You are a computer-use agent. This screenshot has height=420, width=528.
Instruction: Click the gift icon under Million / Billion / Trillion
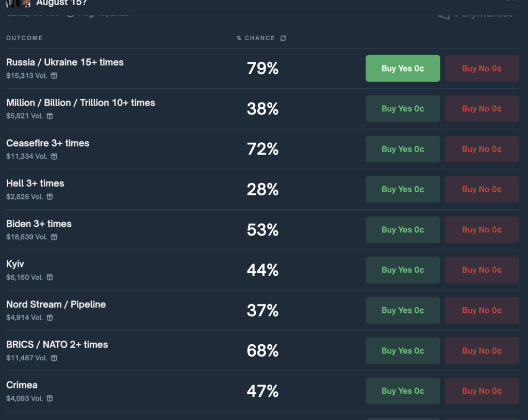[x=50, y=116]
